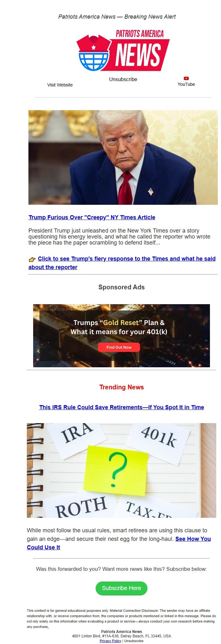Open the IRS Rule Could Save Retirements link
221x644 pixels.
[x=122, y=407]
